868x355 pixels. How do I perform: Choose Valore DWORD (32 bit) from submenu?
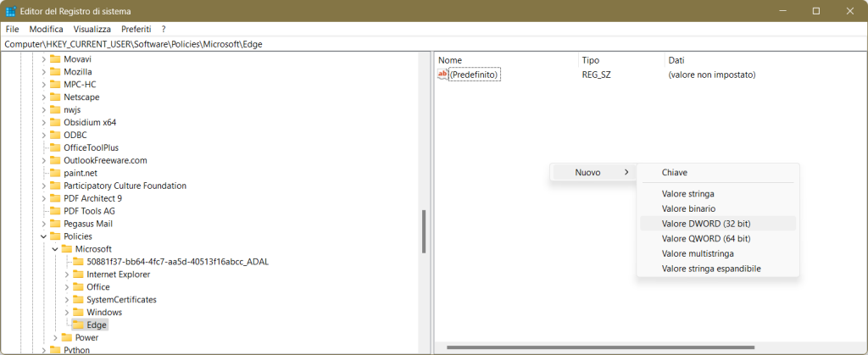706,224
